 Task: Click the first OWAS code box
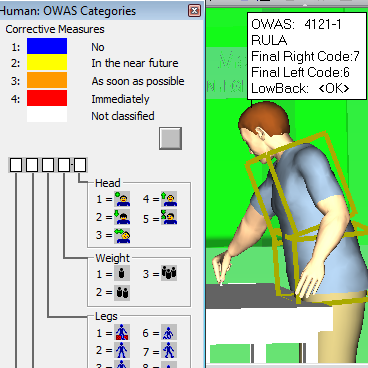point(16,165)
